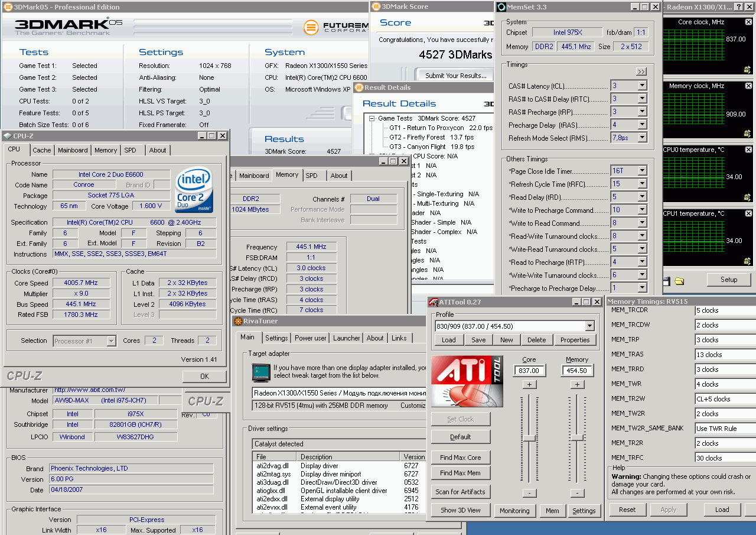
Task: Click the lock icon on Core clock graph
Action: click(748, 70)
